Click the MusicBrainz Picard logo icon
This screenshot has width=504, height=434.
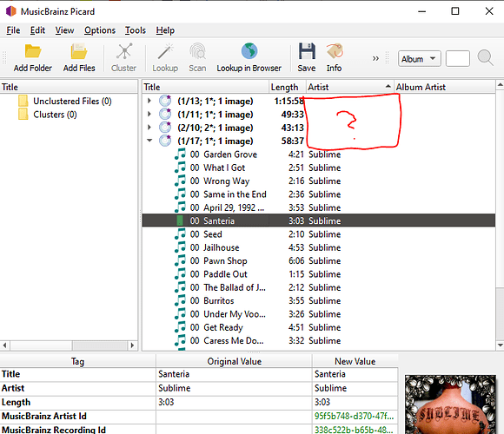[11, 11]
